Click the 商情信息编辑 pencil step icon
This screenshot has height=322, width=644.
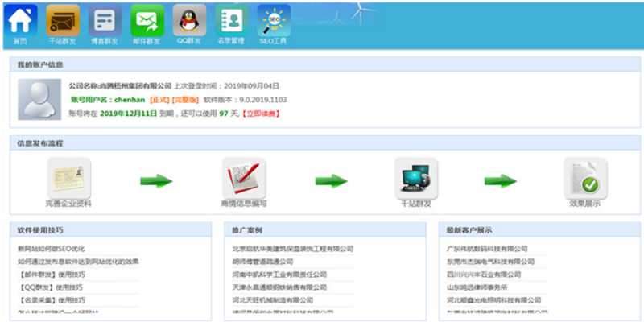pyautogui.click(x=244, y=178)
